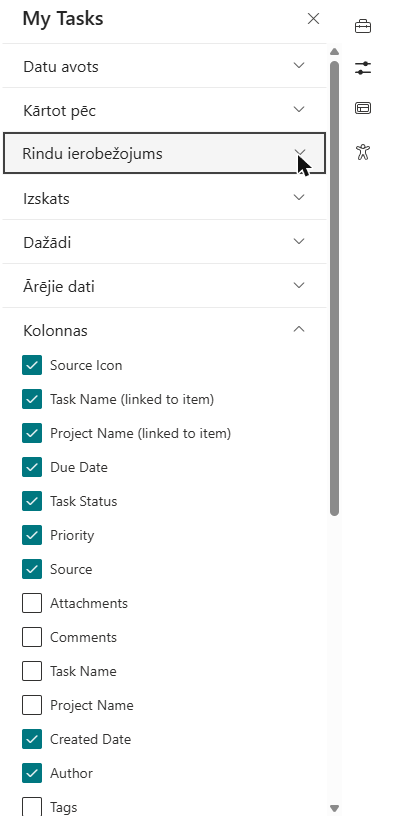The width and height of the screenshot is (396, 816).
Task: Uncheck the Priority column
Action: (x=32, y=535)
